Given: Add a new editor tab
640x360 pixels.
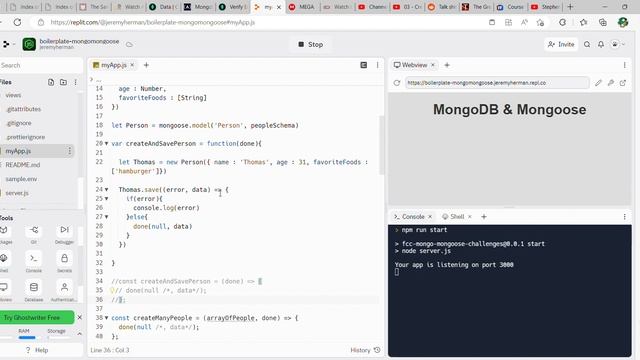Looking at the screenshot, I should pos(146,65).
